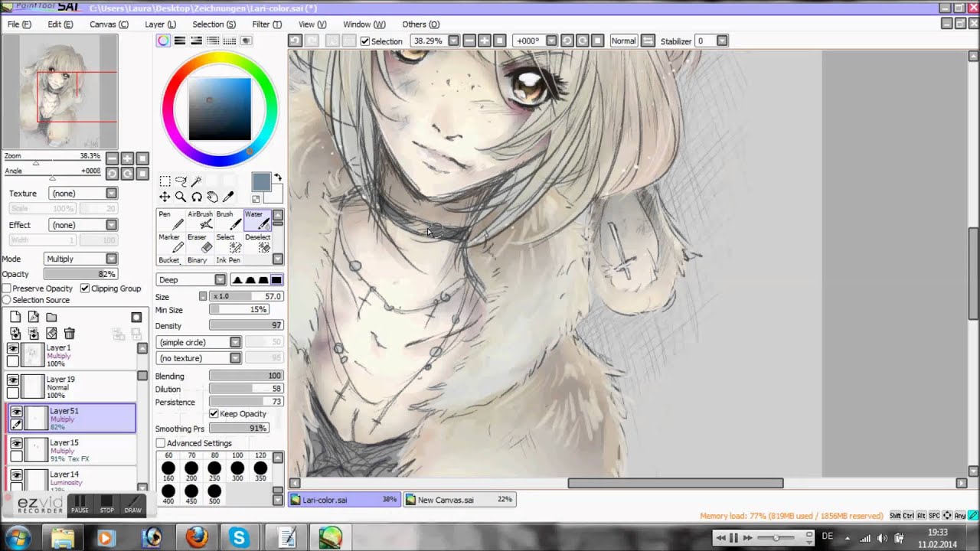Activate the magic wand tool

(197, 181)
